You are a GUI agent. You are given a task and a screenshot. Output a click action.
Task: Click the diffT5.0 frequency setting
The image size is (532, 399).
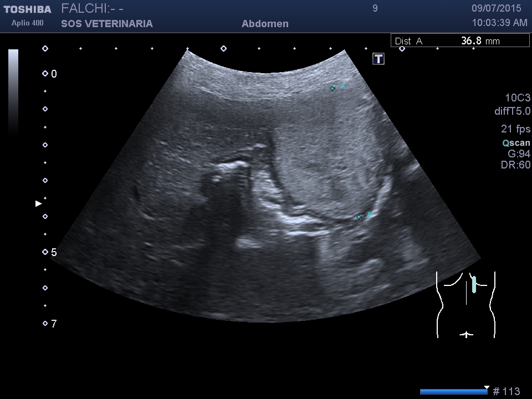[x=512, y=111]
